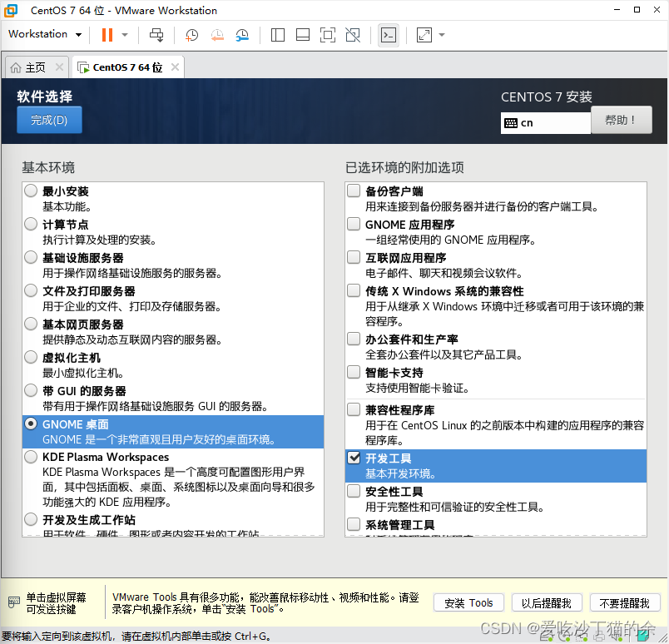
Task: Check 备份客户端 add-on
Action: 354,191
